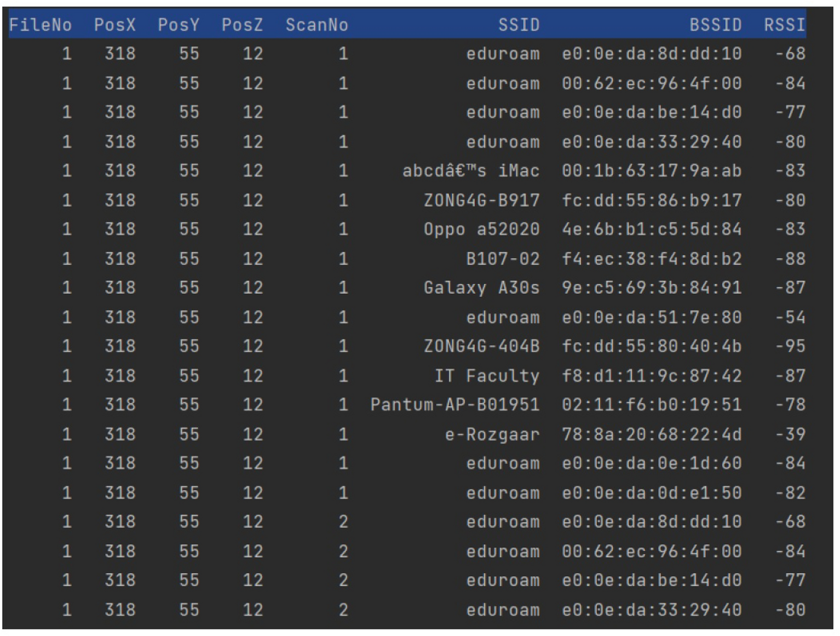Click the Pantum-AP-B01951 SSID cell
The height and width of the screenshot is (636, 840).
[x=454, y=405]
